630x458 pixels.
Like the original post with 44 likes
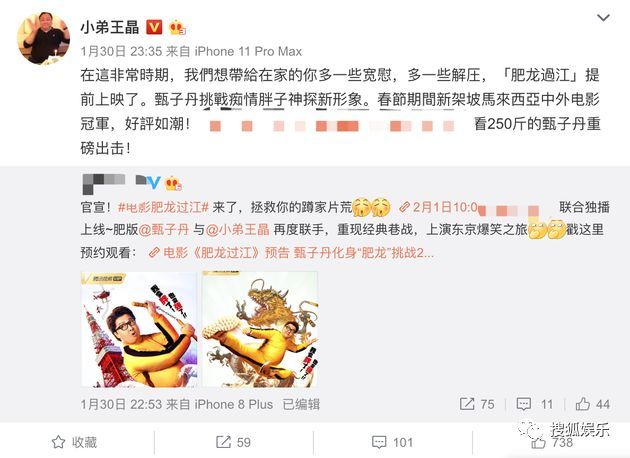point(593,404)
